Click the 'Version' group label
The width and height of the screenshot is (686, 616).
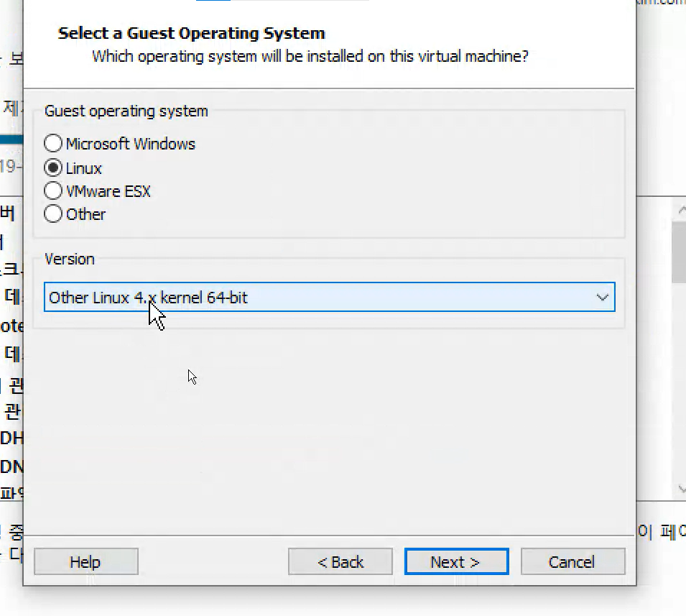click(x=70, y=259)
